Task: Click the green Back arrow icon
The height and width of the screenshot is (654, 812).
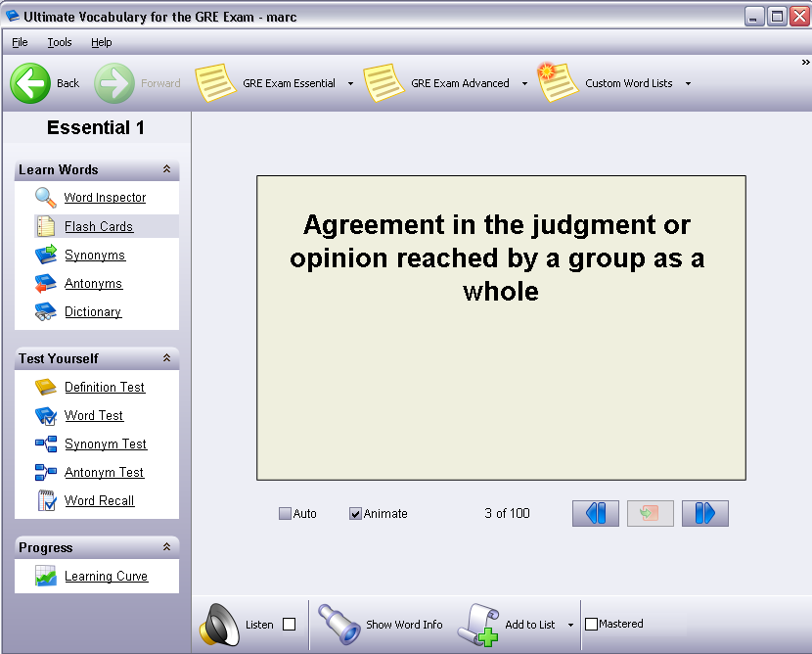Action: [30, 83]
